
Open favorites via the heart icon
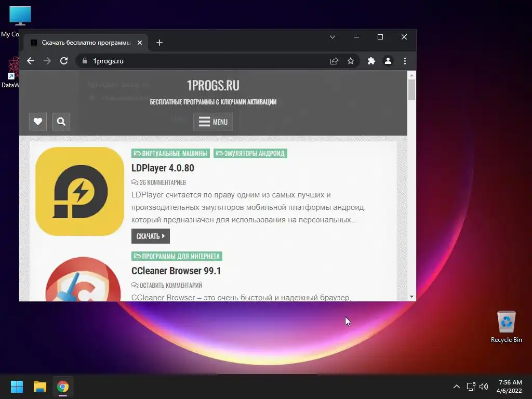pos(37,122)
